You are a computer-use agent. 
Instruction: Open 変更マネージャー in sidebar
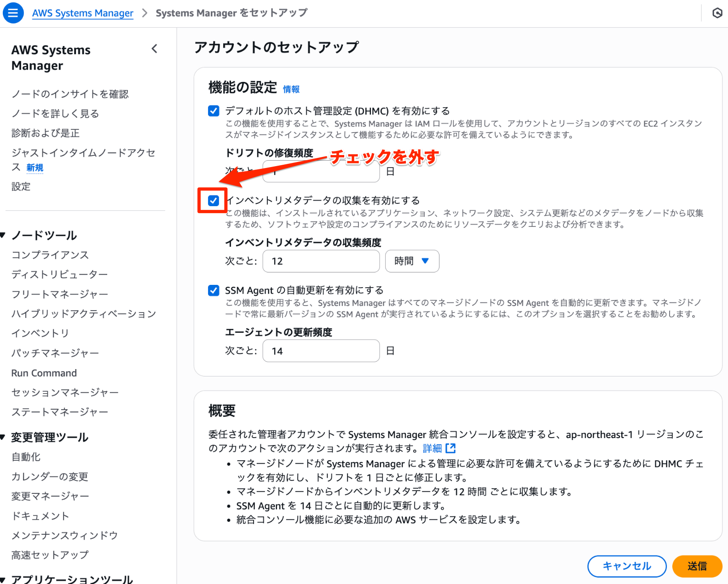tap(50, 496)
